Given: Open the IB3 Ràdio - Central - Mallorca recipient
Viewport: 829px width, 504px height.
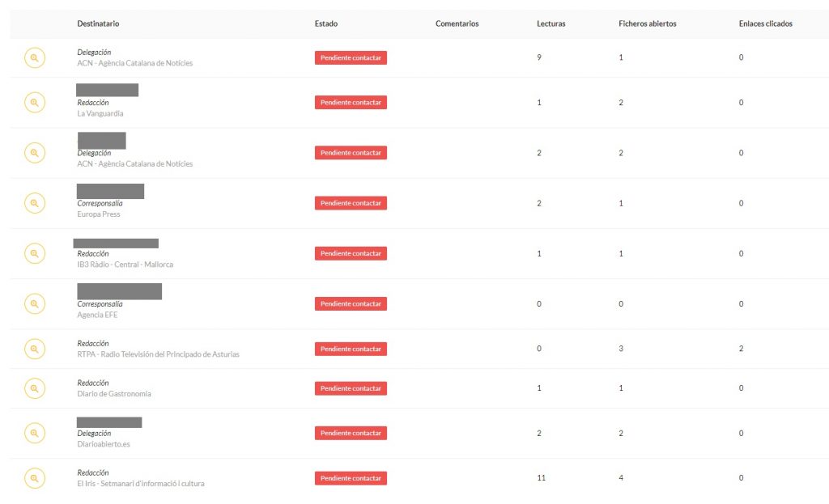Looking at the screenshot, I should click(125, 265).
